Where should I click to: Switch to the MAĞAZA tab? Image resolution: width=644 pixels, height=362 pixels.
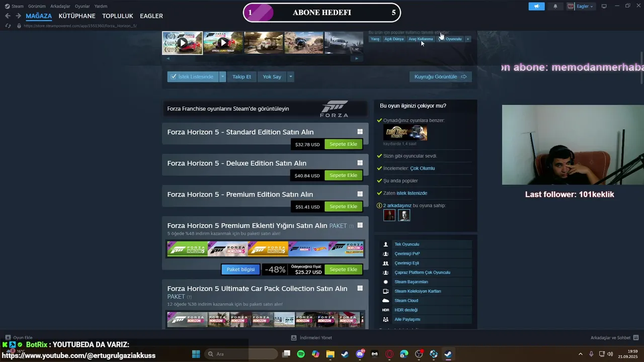(39, 16)
